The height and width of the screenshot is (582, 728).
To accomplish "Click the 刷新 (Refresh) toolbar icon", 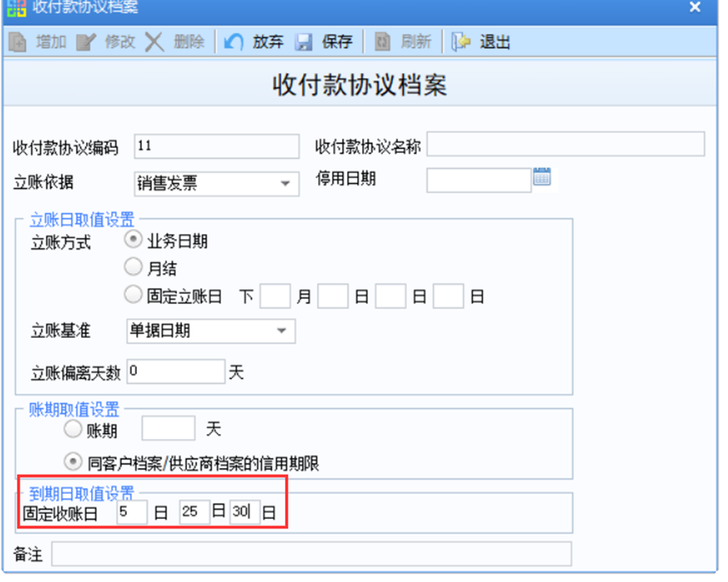I will point(383,43).
